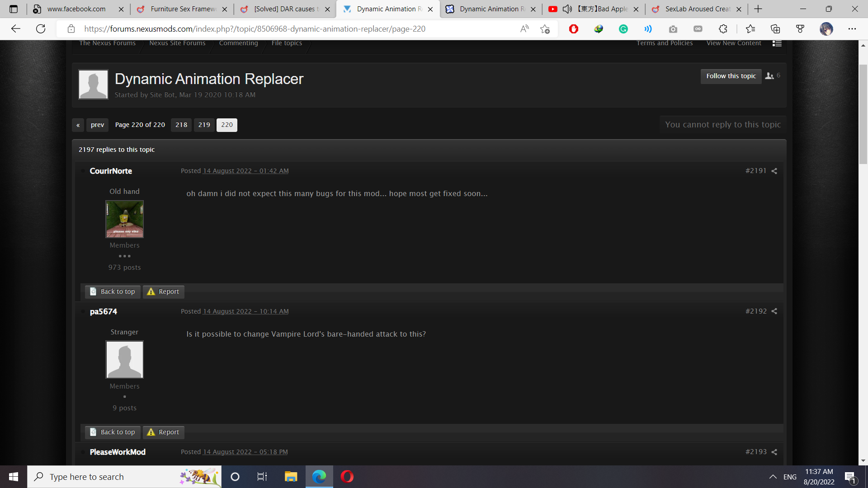The image size is (868, 488).
Task: Click the Windows search box
Action: 124,477
